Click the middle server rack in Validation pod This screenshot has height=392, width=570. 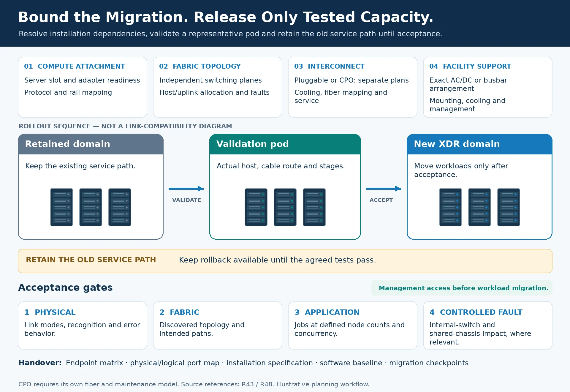point(285,207)
